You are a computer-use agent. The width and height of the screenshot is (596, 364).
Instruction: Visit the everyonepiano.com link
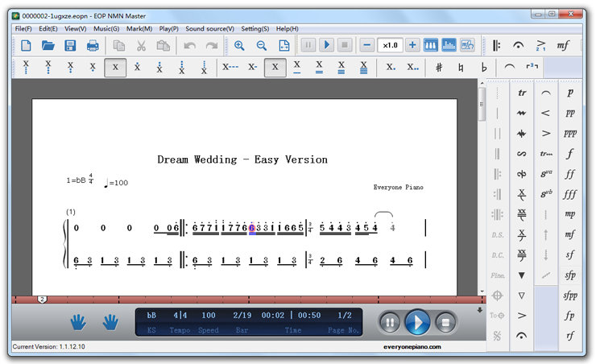click(x=412, y=347)
